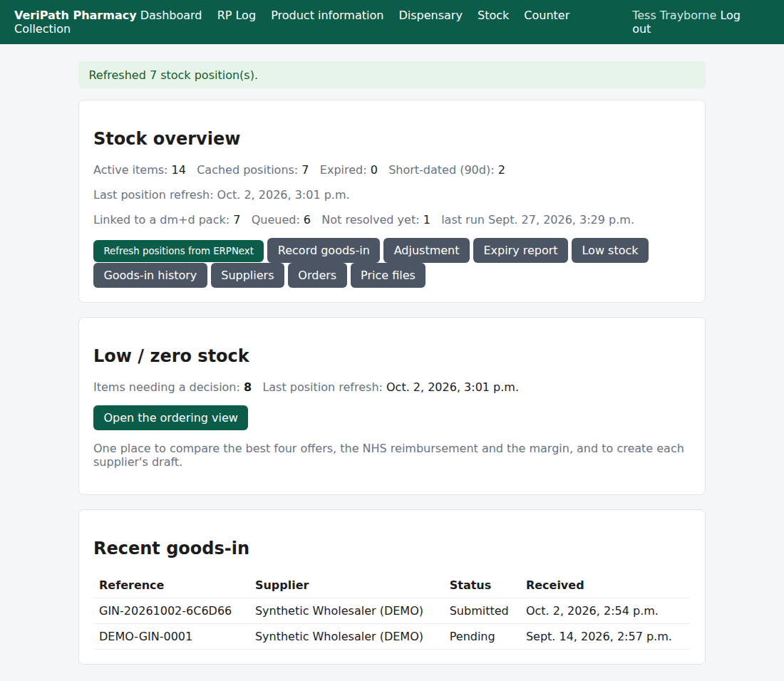Screen dimensions: 784x681
Task: Open the Suppliers page
Action: click(247, 275)
